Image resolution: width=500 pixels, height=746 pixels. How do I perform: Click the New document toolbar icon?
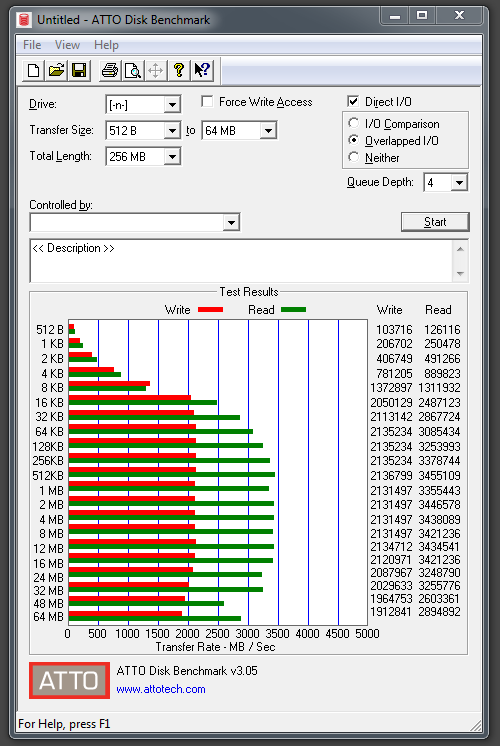(x=34, y=71)
